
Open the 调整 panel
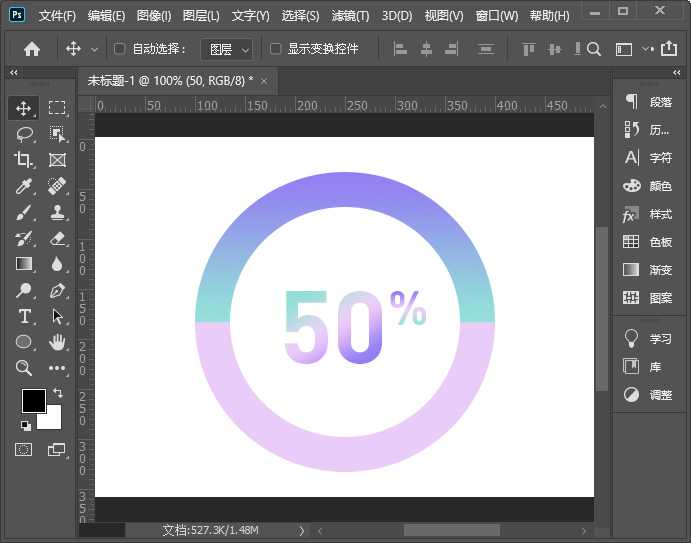click(648, 394)
